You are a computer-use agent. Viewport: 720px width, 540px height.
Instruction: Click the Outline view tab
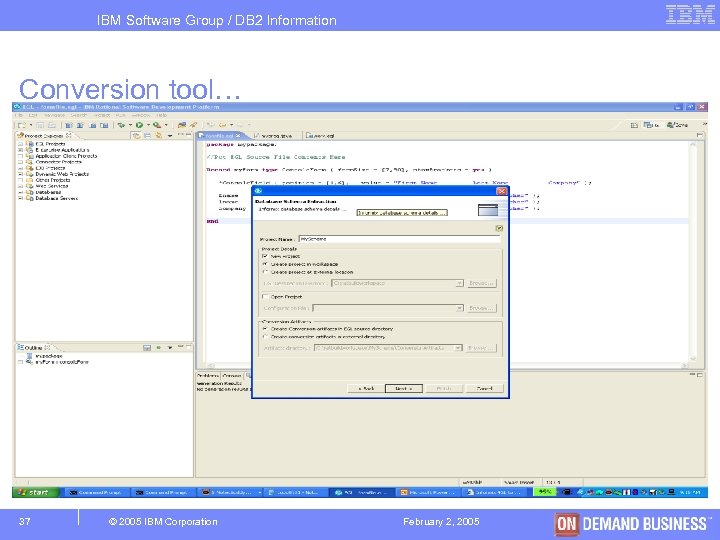(x=33, y=348)
